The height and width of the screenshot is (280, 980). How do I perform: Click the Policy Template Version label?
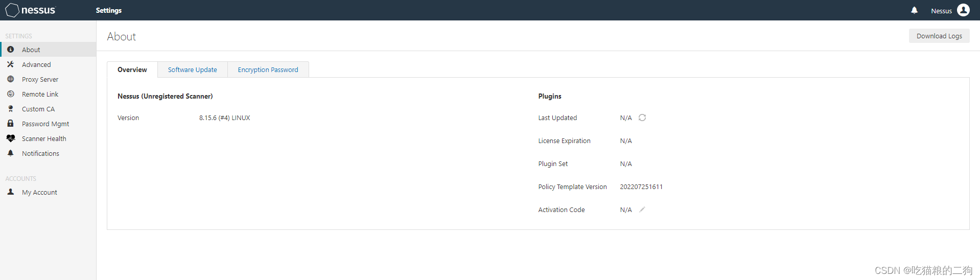click(572, 186)
